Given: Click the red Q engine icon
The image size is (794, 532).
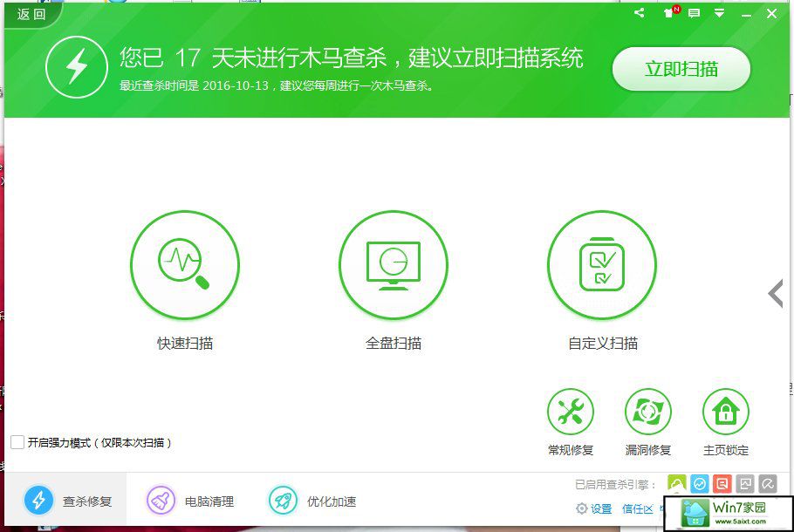Looking at the screenshot, I should click(x=722, y=484).
